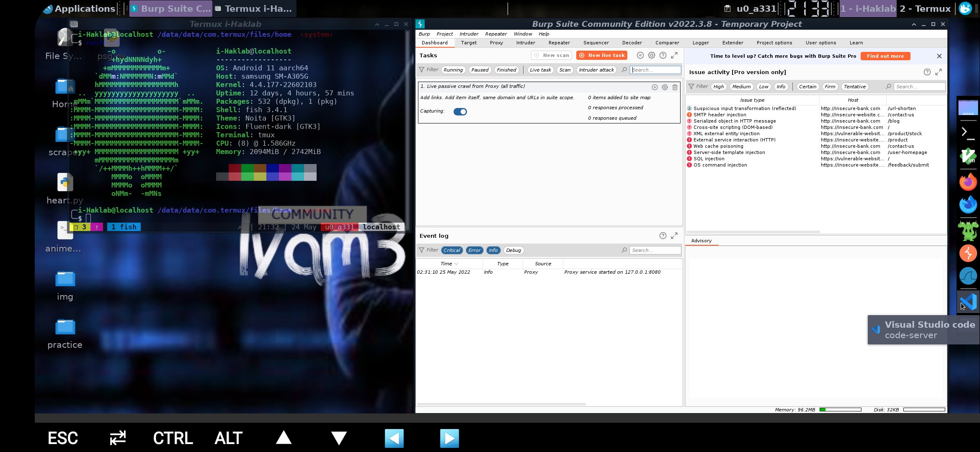This screenshot has height=452, width=980.
Task: Toggle the Error event log filter
Action: (x=474, y=250)
